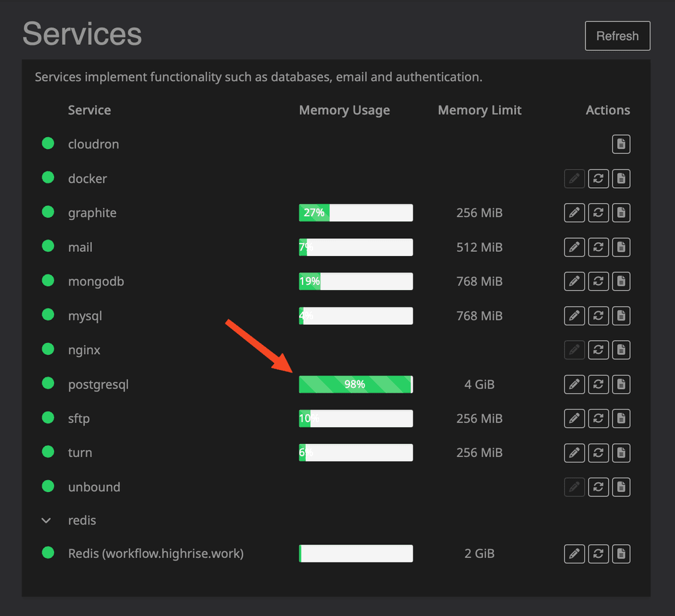
Task: Edit Redis workflow.highrise.work settings
Action: 574,553
